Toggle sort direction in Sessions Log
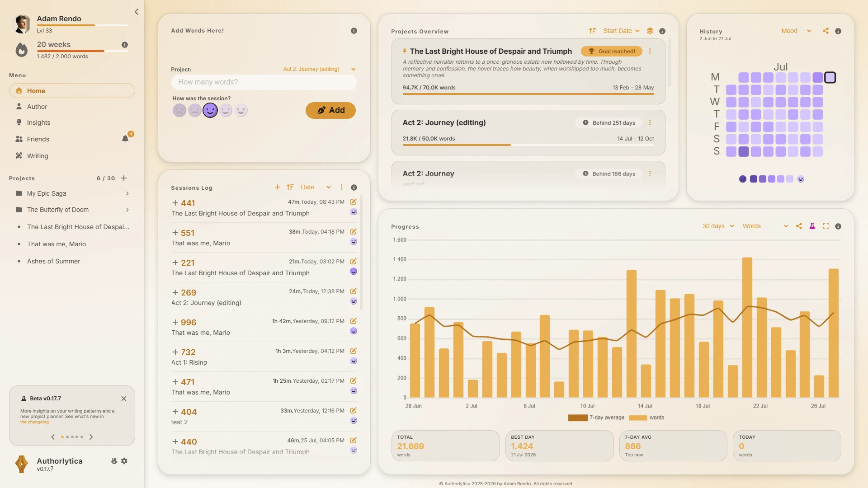The image size is (868, 488). pos(290,187)
